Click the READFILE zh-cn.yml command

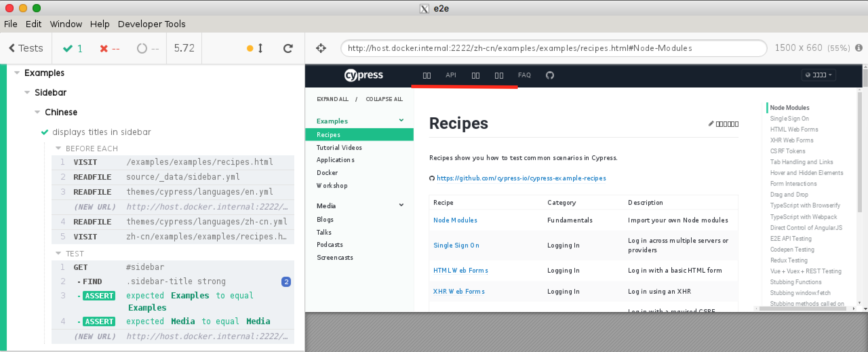173,222
